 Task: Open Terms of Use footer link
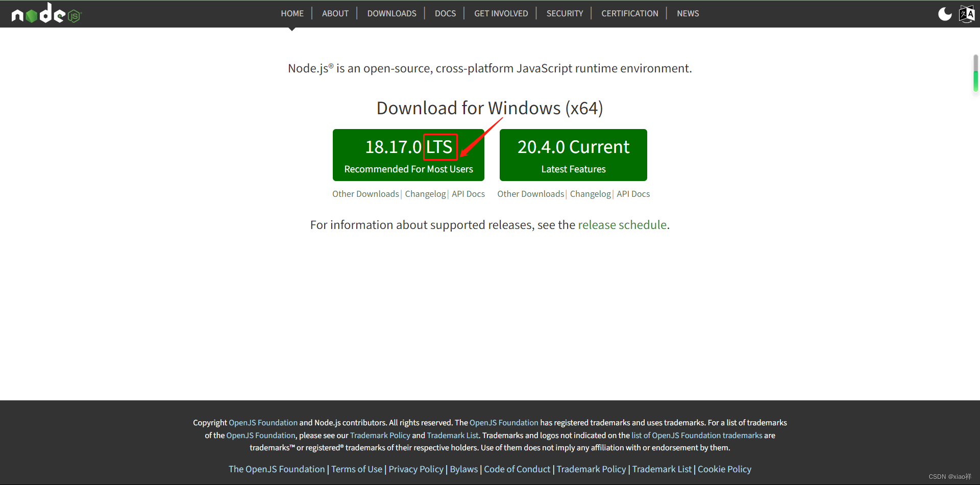click(x=357, y=469)
